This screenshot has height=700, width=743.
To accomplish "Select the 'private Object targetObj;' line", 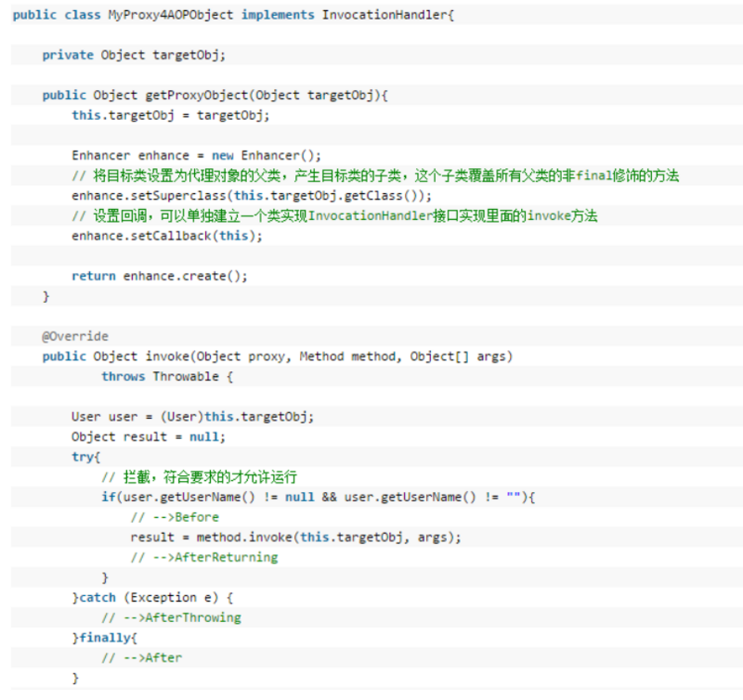I will (x=134, y=56).
